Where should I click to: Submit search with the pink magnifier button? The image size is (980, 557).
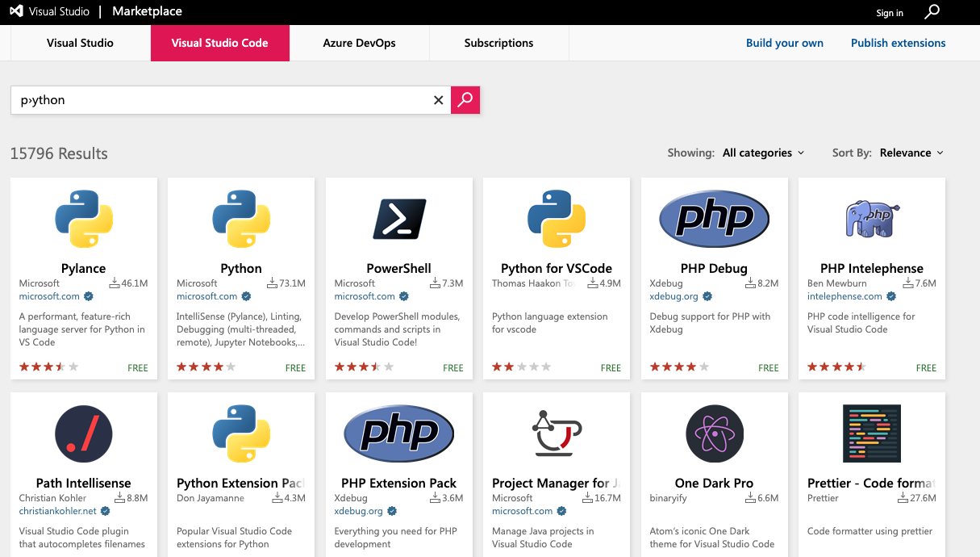(x=465, y=100)
